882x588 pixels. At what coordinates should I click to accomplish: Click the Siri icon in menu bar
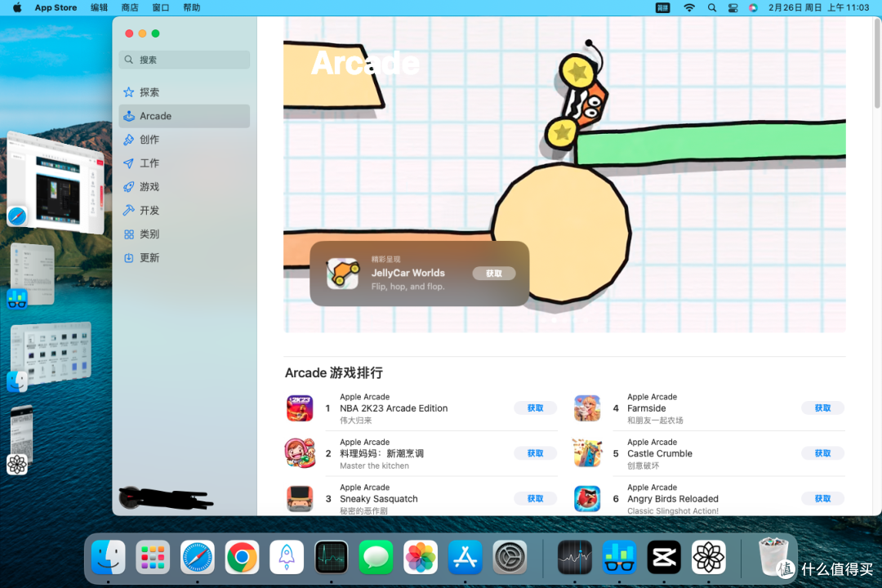click(x=753, y=8)
